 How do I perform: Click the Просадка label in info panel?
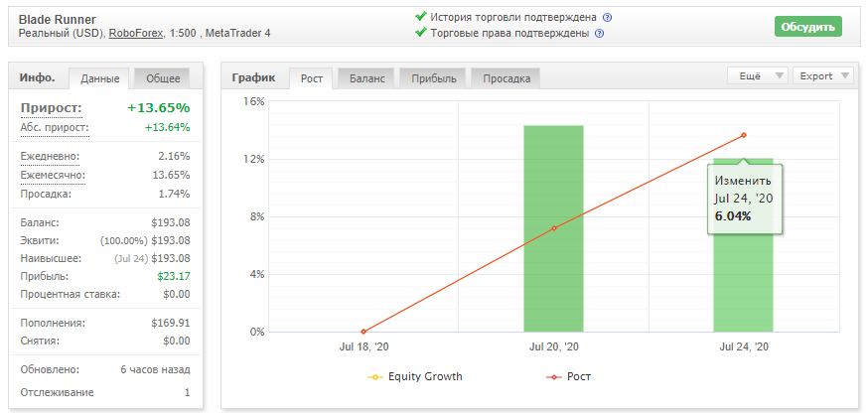pos(46,195)
